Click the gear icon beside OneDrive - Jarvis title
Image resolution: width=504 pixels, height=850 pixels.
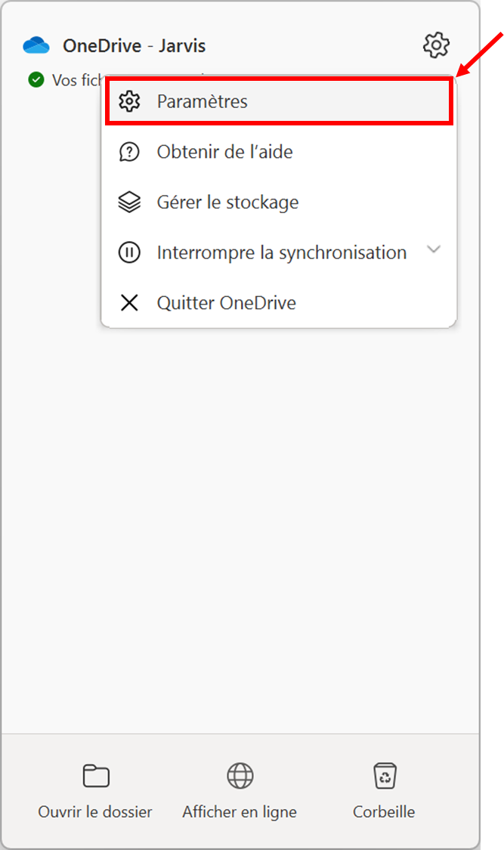coord(436,45)
